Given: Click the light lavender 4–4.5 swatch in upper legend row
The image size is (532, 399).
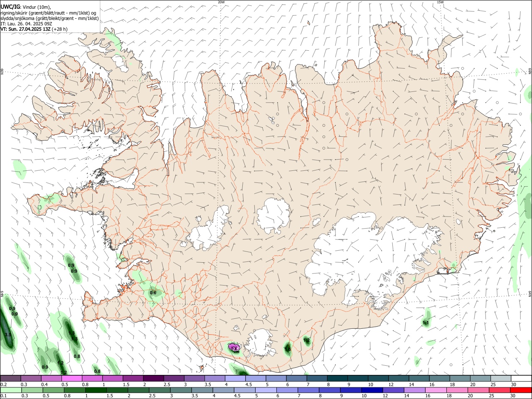Looking at the screenshot, I should (x=235, y=379).
